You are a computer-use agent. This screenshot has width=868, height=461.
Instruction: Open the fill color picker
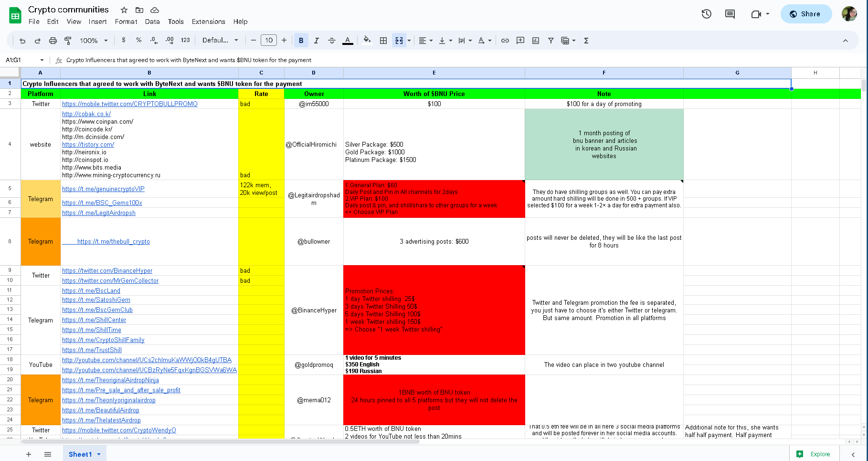click(x=367, y=40)
